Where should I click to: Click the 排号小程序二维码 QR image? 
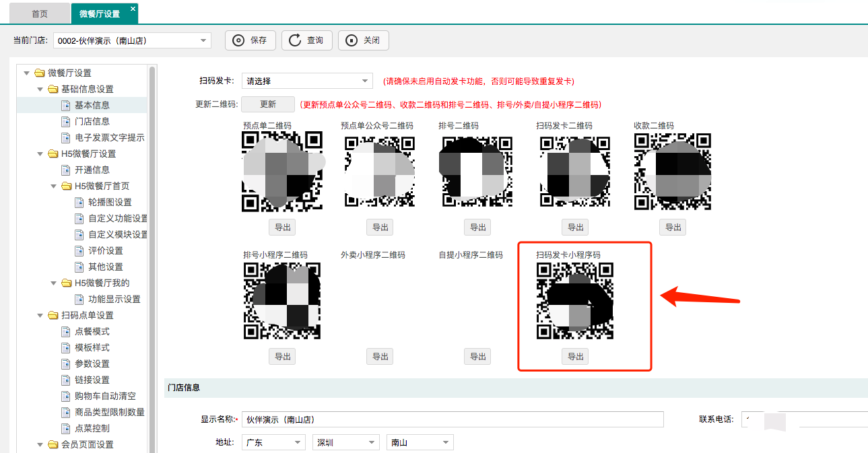282,301
